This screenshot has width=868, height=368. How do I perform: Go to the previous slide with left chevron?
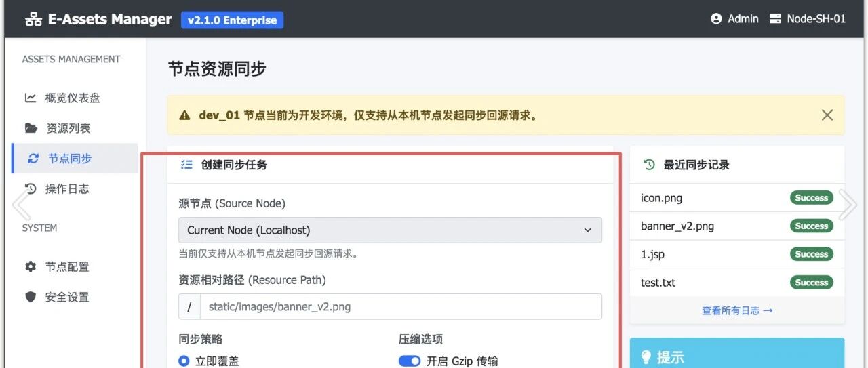(21, 205)
